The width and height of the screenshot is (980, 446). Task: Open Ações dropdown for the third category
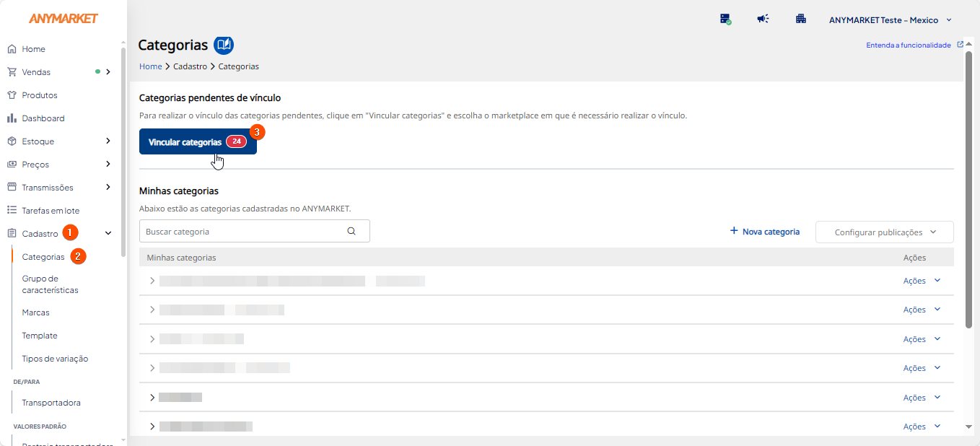click(x=922, y=339)
